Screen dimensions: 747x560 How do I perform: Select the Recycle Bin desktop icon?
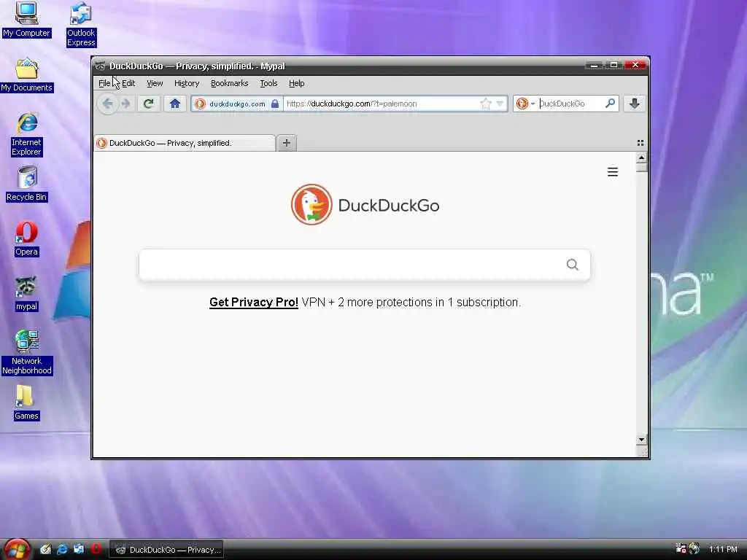(27, 184)
